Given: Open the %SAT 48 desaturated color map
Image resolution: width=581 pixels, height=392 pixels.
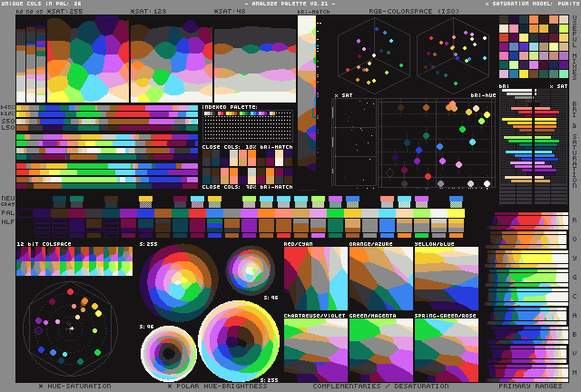Looking at the screenshot, I should pyautogui.click(x=255, y=59).
